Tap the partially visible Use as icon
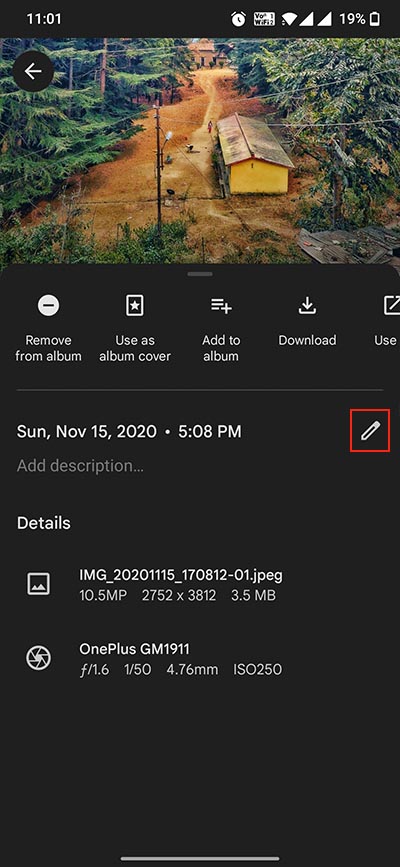The height and width of the screenshot is (867, 400). [x=392, y=306]
